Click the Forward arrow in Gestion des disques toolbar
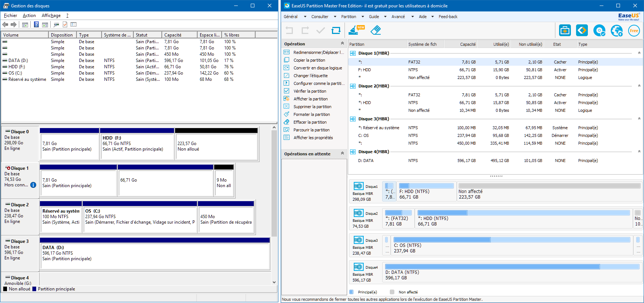The image size is (644, 303). tap(14, 25)
